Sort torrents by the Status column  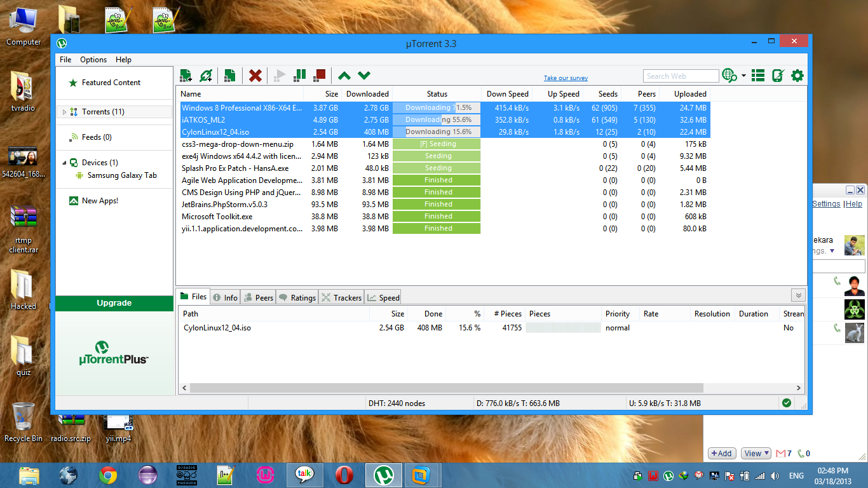(437, 94)
